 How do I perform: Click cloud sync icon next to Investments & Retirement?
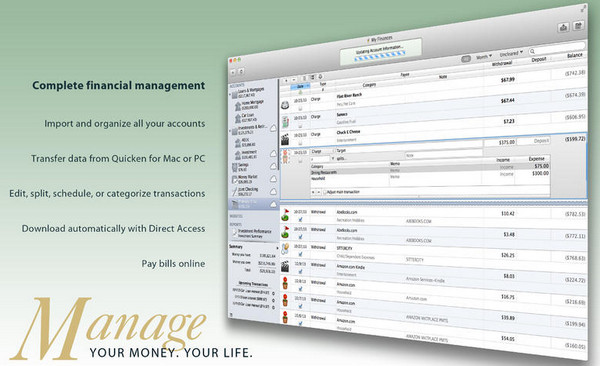[x=273, y=129]
